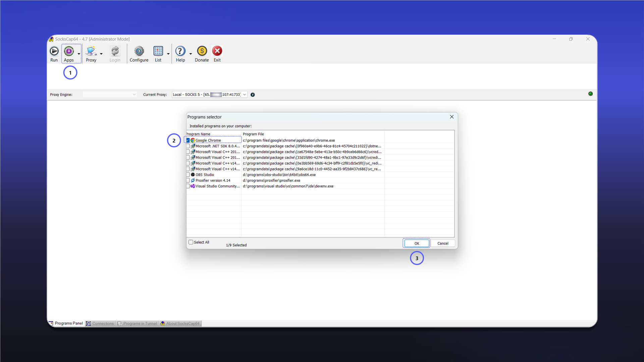Image resolution: width=644 pixels, height=362 pixels.
Task: Open the Proxy manager icon
Action: point(91,51)
